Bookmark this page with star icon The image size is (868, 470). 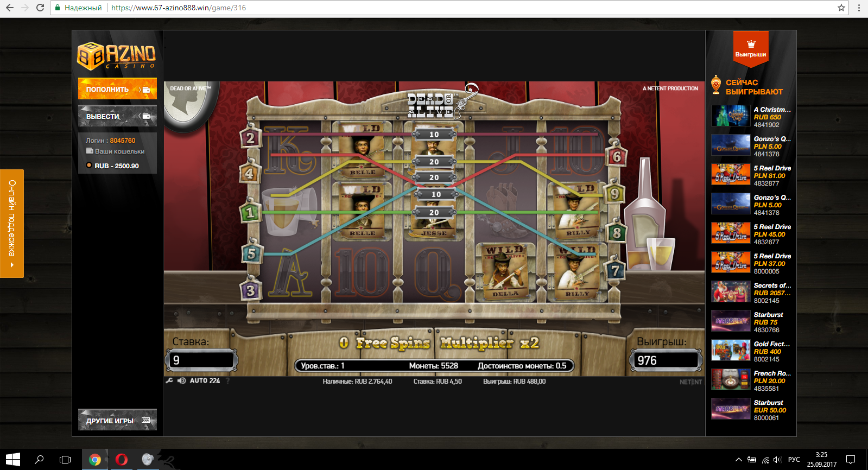click(x=841, y=8)
